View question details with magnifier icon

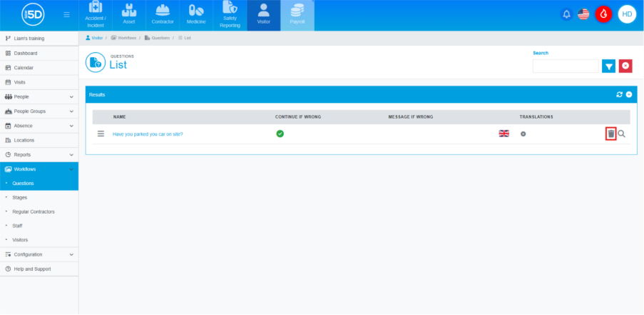pyautogui.click(x=622, y=134)
